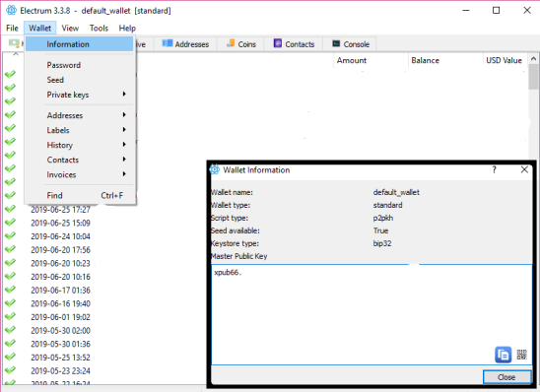Minimize the Electrum window

[466, 10]
